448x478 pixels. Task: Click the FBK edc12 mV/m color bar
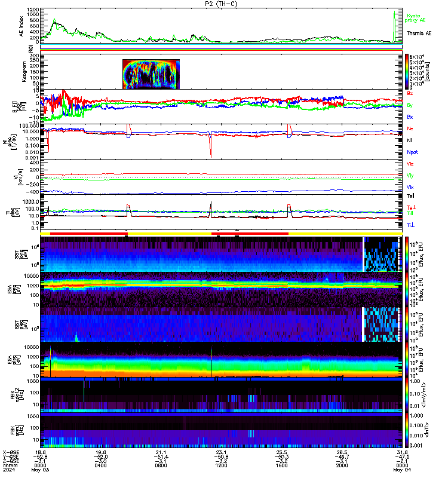(x=407, y=395)
